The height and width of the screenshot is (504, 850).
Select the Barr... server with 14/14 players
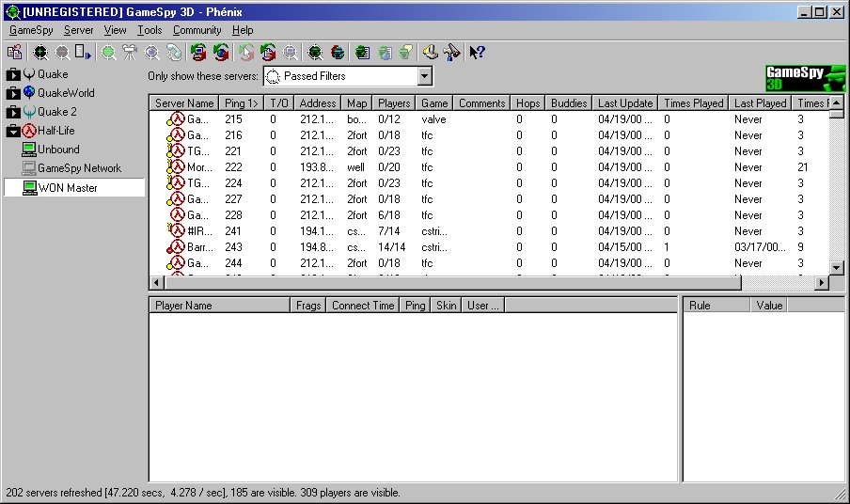489,247
